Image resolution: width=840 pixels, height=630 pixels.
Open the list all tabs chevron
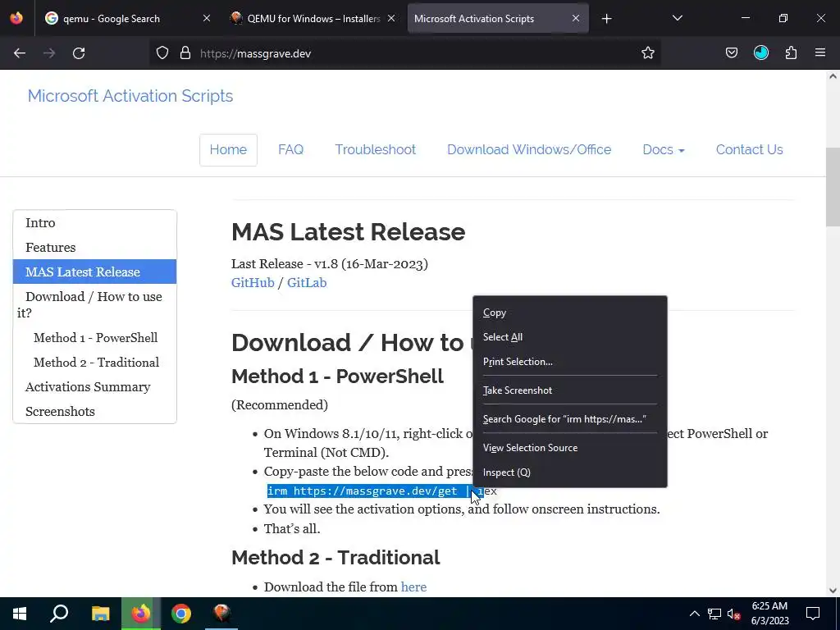[677, 18]
